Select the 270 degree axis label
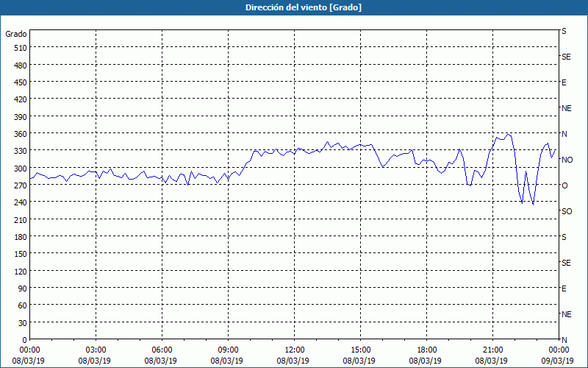The image size is (588, 368). click(21, 185)
